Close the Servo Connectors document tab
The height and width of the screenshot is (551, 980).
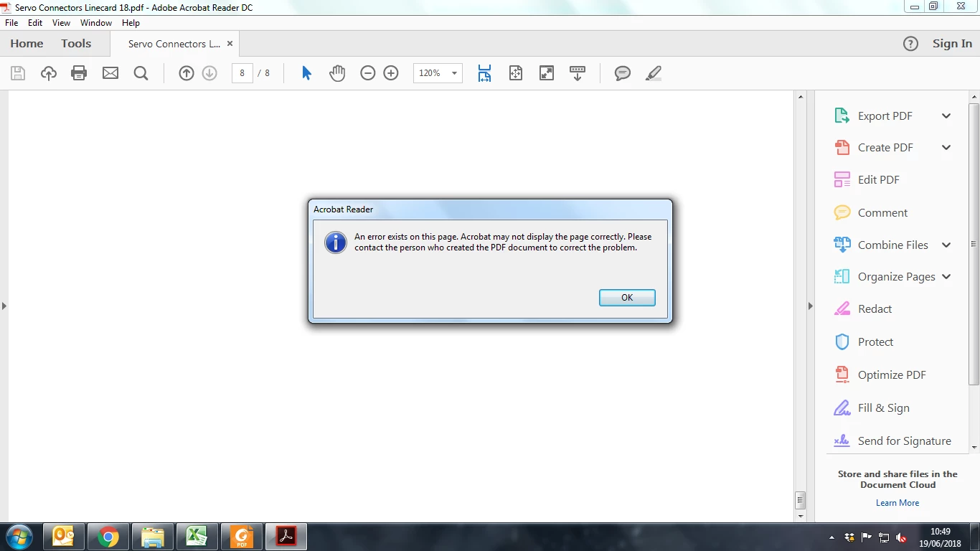[230, 44]
